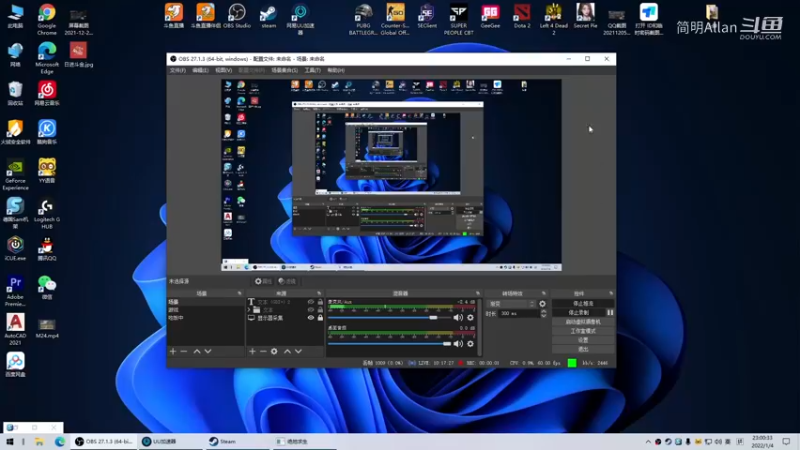Pop out the 转场特效 dock with its header icon
The width and height of the screenshot is (800, 450).
click(x=543, y=293)
